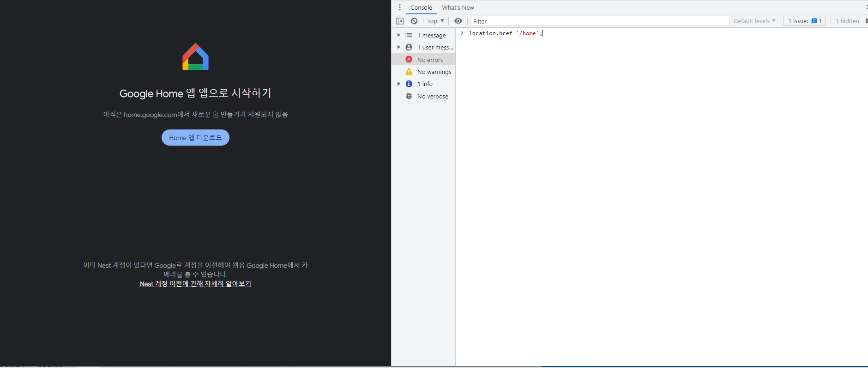The width and height of the screenshot is (868, 368).
Task: Expand the 1 info group arrow
Action: 398,84
